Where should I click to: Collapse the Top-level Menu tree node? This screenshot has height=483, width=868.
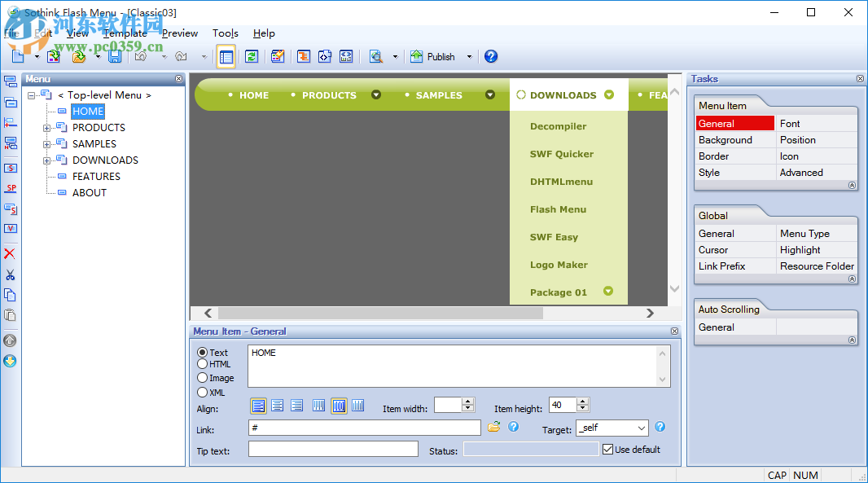coord(31,94)
